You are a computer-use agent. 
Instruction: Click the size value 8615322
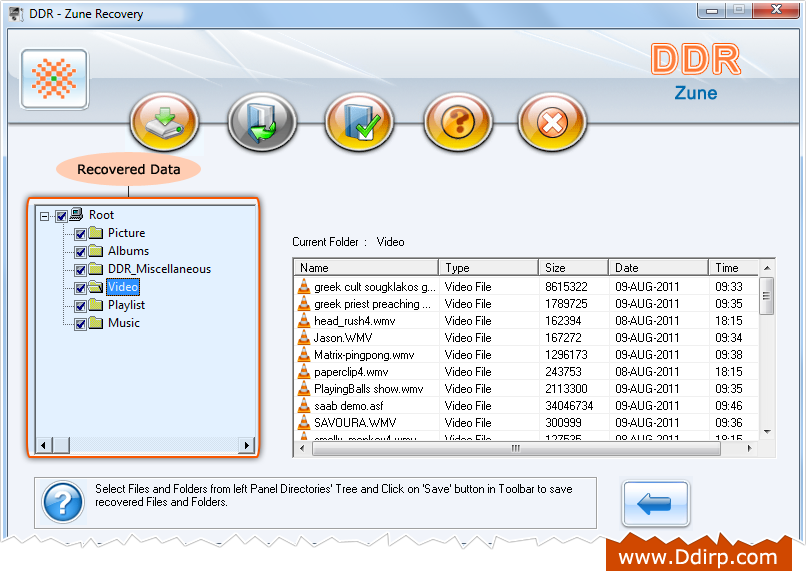tap(566, 287)
